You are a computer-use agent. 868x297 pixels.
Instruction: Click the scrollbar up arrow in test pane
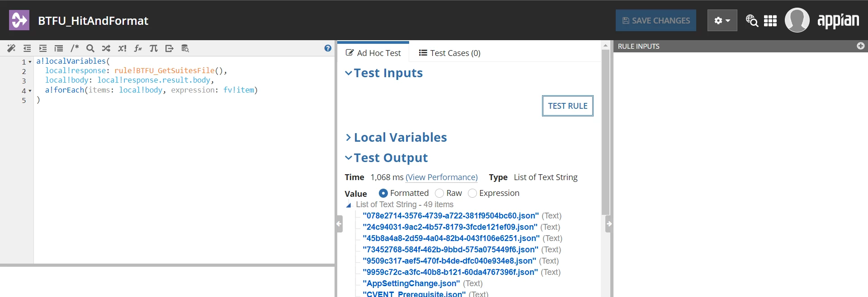pos(606,46)
